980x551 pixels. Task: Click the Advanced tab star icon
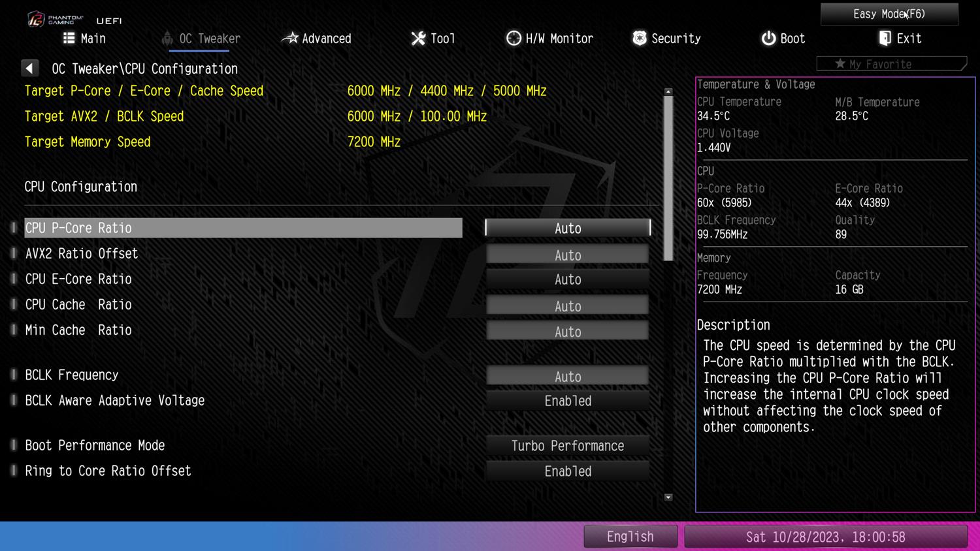click(x=289, y=39)
